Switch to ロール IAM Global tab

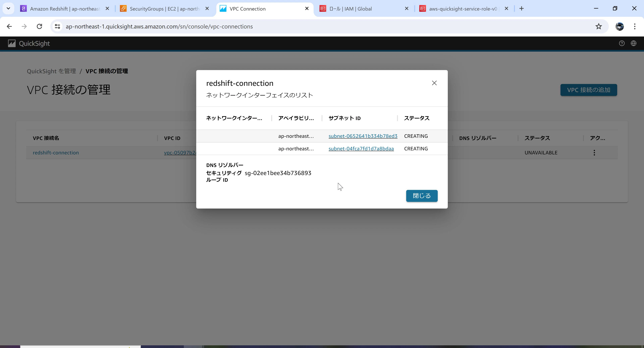pyautogui.click(x=351, y=9)
